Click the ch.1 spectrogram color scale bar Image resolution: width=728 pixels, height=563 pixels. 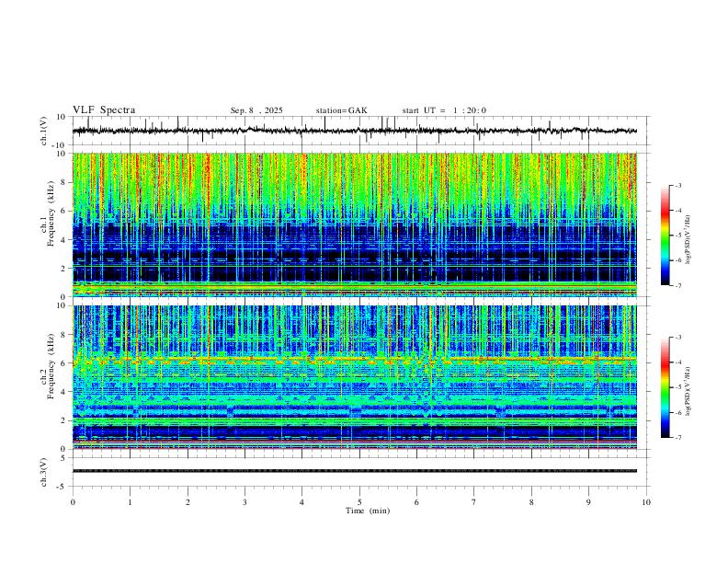pyautogui.click(x=665, y=236)
